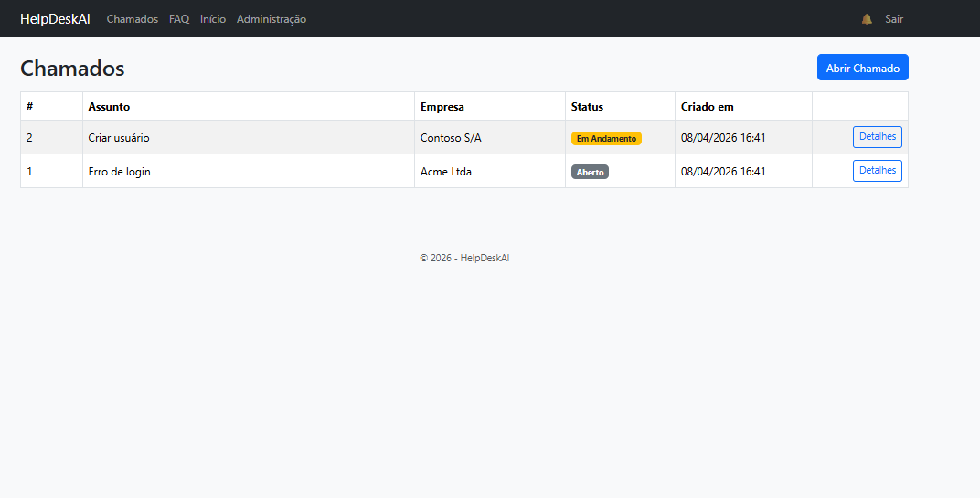This screenshot has width=980, height=498.
Task: Click ticket number 2 cell
Action: pyautogui.click(x=51, y=137)
